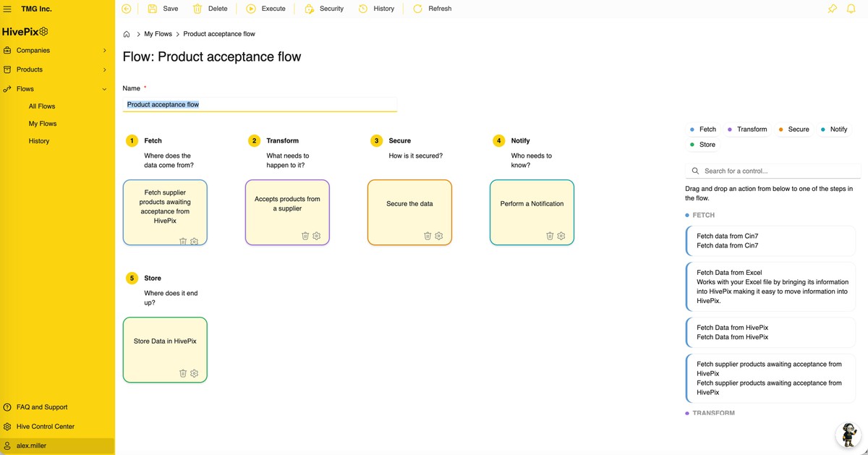Expand the Companies menu chevron

[x=104, y=51]
